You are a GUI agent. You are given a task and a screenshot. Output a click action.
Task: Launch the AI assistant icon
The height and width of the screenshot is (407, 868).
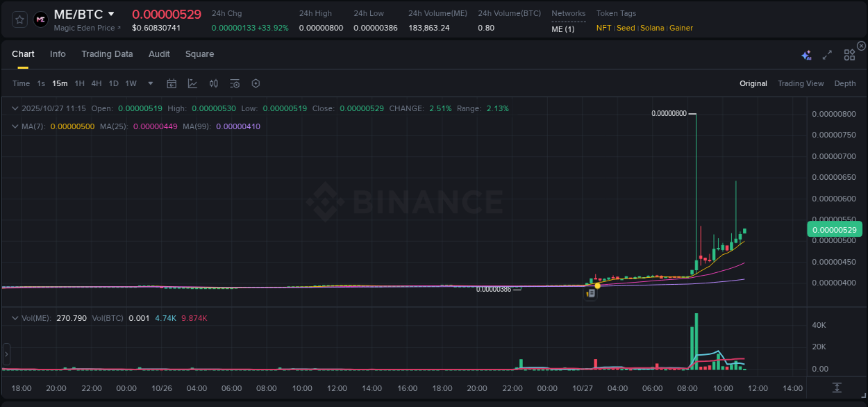point(806,54)
